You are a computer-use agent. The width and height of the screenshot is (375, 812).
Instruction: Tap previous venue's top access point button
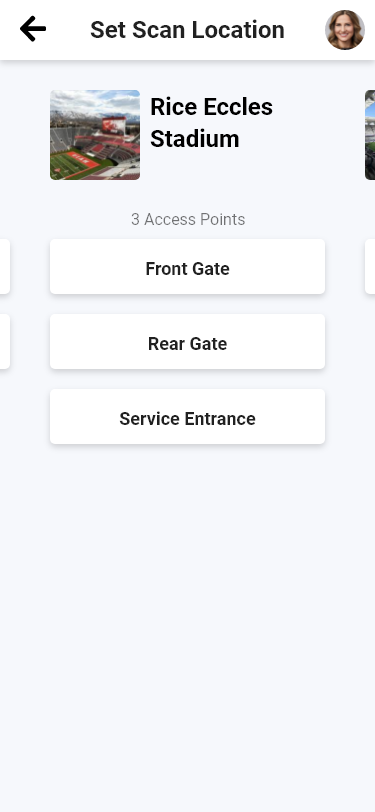(x=5, y=267)
